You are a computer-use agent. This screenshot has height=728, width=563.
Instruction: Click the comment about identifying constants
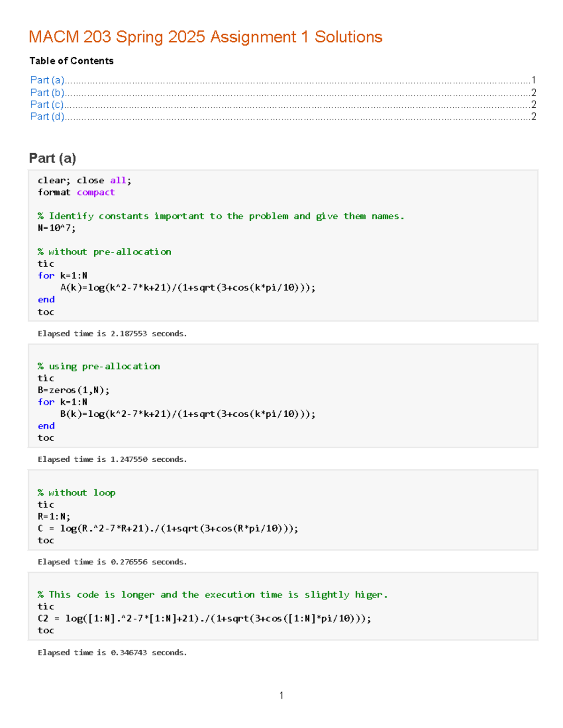click(x=221, y=216)
